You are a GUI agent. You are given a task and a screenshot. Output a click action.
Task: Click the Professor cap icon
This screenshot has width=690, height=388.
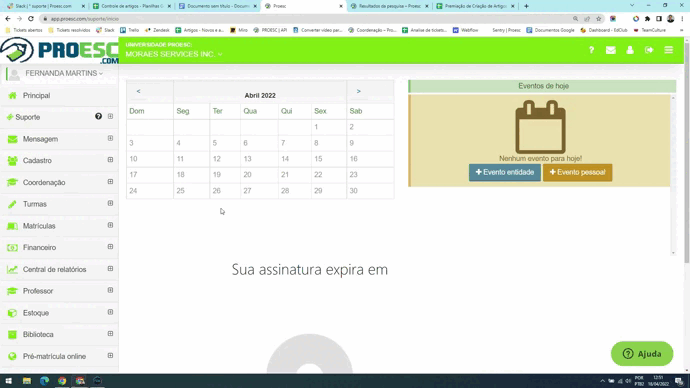point(12,291)
